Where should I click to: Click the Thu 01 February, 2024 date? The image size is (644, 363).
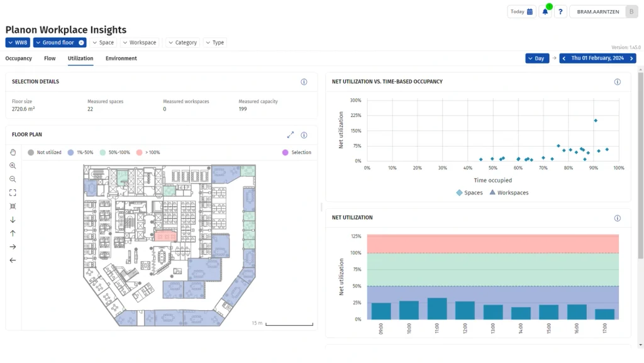597,59
